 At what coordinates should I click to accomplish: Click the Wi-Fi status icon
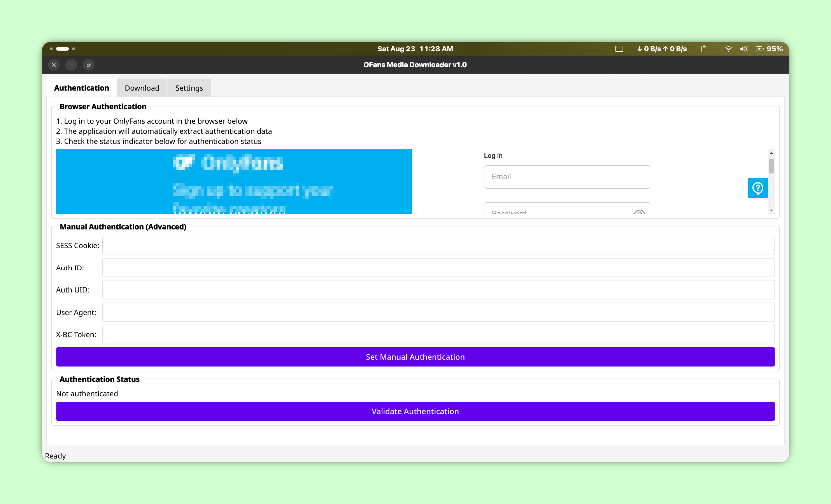point(728,49)
